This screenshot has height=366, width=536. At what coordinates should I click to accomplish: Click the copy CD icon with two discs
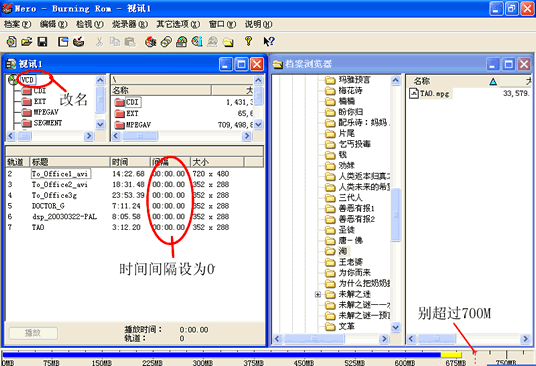coord(166,42)
